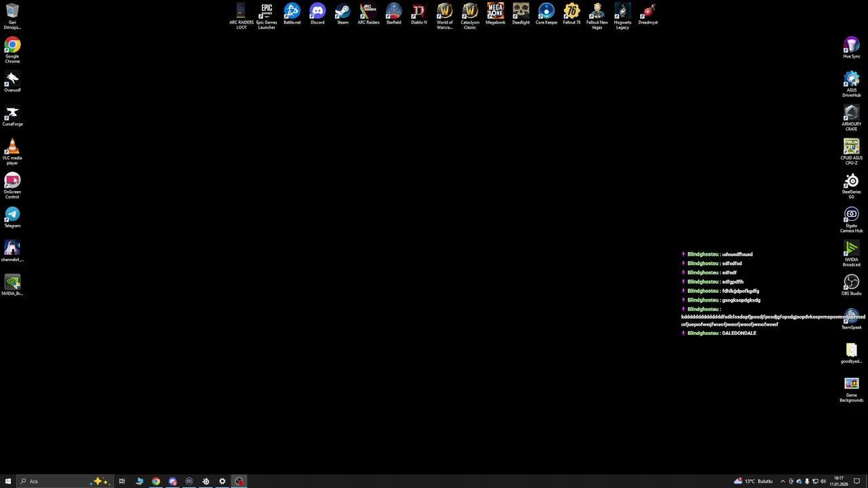Image resolution: width=868 pixels, height=488 pixels.
Task: Select the Fallout New Vegas shortcut
Action: coord(597,16)
